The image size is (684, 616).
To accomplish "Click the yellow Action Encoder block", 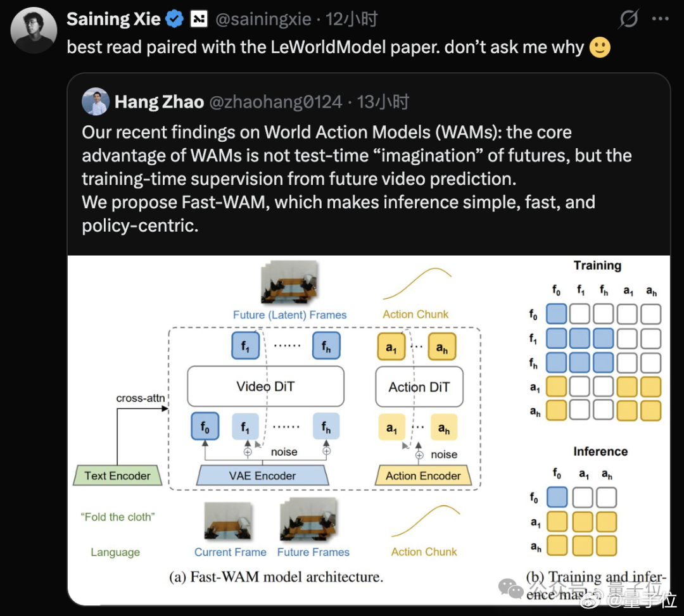I will [423, 475].
